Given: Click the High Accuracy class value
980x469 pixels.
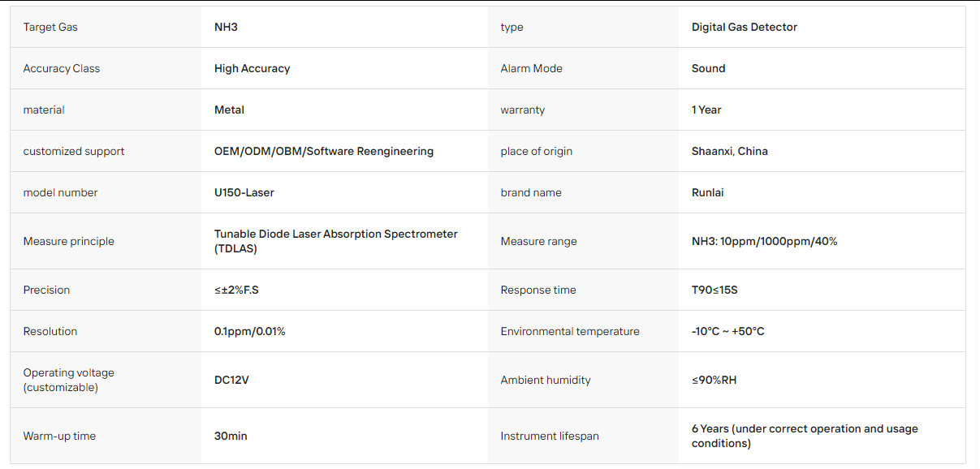Looking at the screenshot, I should tap(252, 68).
